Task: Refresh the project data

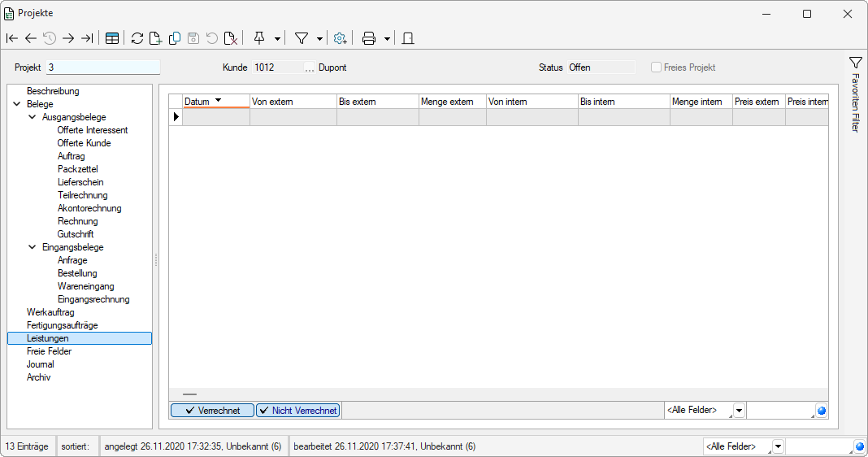Action: click(x=137, y=38)
